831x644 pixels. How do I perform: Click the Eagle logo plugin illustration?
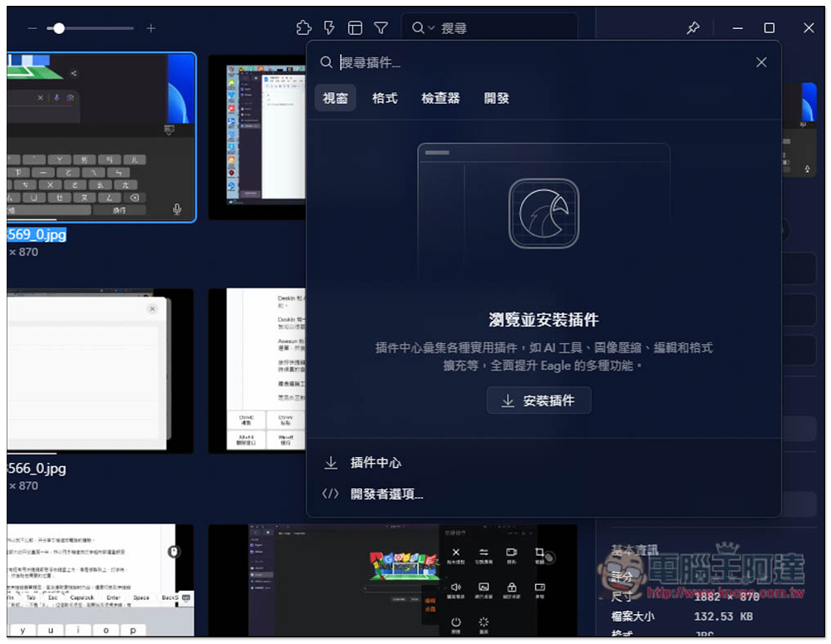pyautogui.click(x=543, y=213)
